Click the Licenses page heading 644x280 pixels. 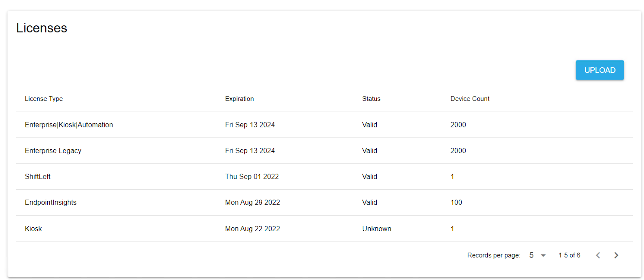point(41,28)
